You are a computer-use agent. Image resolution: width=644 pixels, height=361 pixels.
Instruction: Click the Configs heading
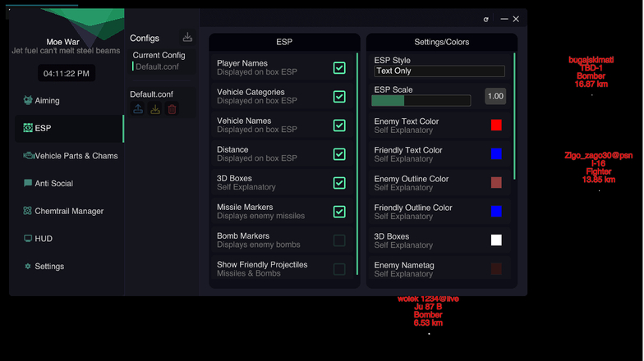coord(145,38)
